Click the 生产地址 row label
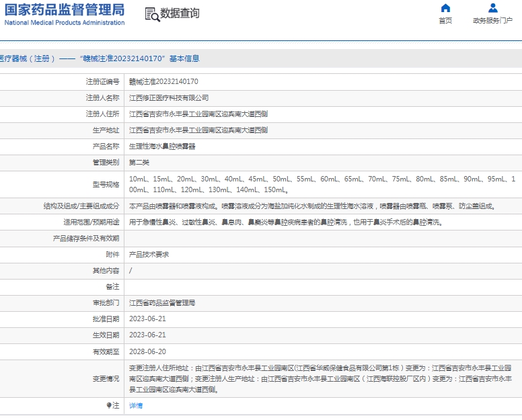The width and height of the screenshot is (522, 420). 106,130
